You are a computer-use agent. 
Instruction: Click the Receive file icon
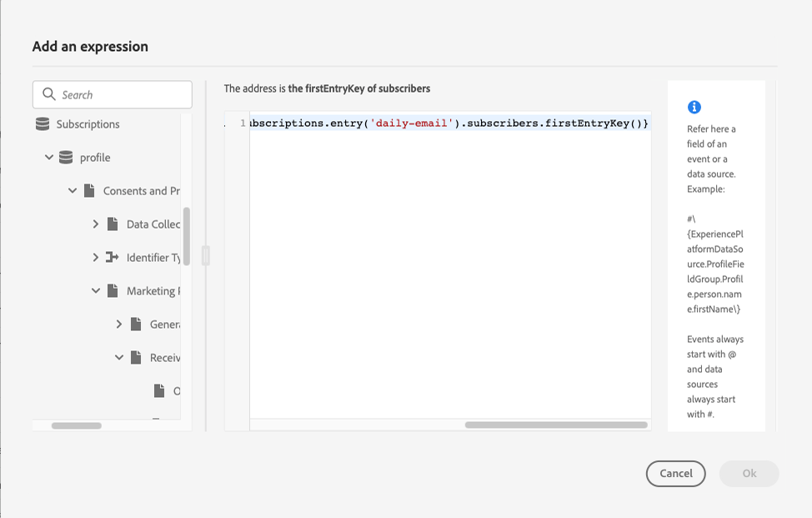[136, 357]
